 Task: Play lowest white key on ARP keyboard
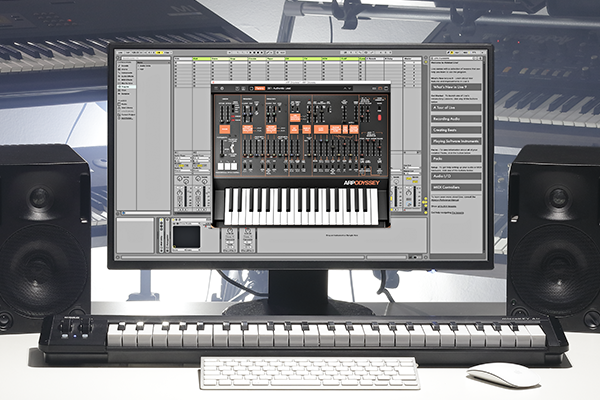click(x=227, y=216)
